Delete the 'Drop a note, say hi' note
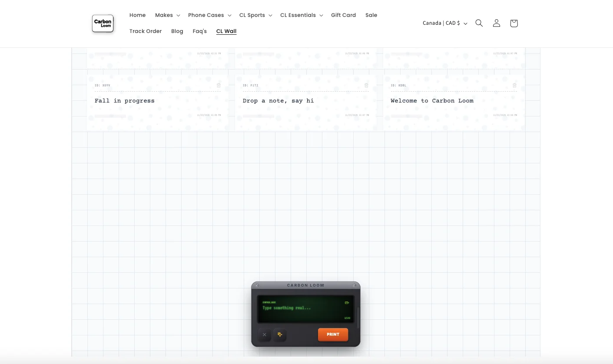The height and width of the screenshot is (364, 613). pyautogui.click(x=366, y=86)
